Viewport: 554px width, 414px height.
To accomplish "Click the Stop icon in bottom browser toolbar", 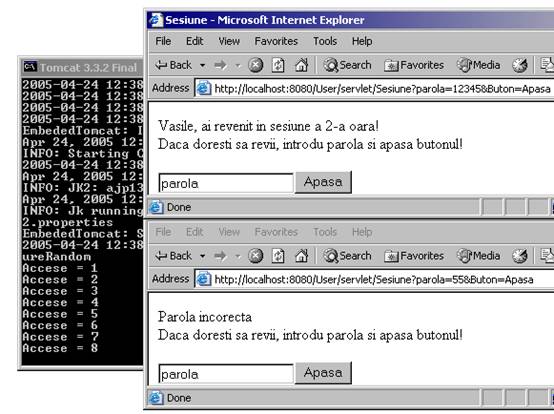I will point(255,256).
